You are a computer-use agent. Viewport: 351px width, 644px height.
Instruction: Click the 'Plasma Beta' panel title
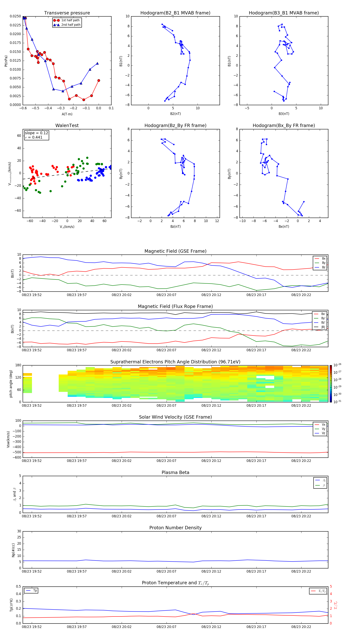pyautogui.click(x=175, y=473)
